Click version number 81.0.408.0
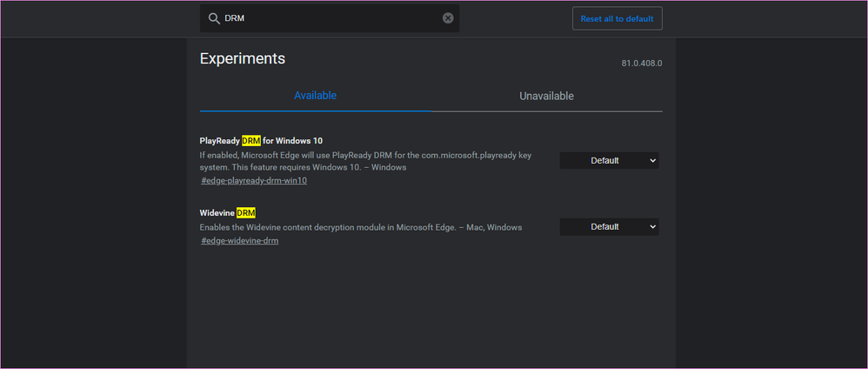This screenshot has height=369, width=868. pyautogui.click(x=642, y=64)
